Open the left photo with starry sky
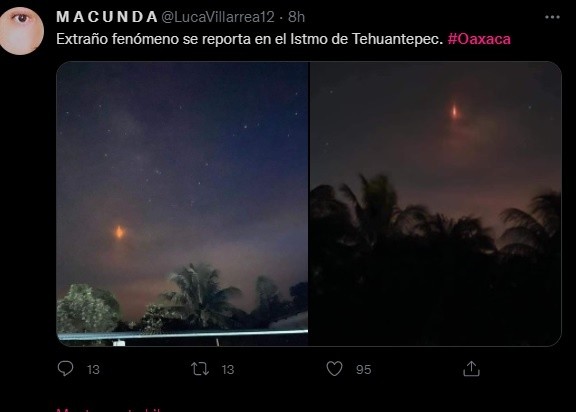 [x=182, y=204]
